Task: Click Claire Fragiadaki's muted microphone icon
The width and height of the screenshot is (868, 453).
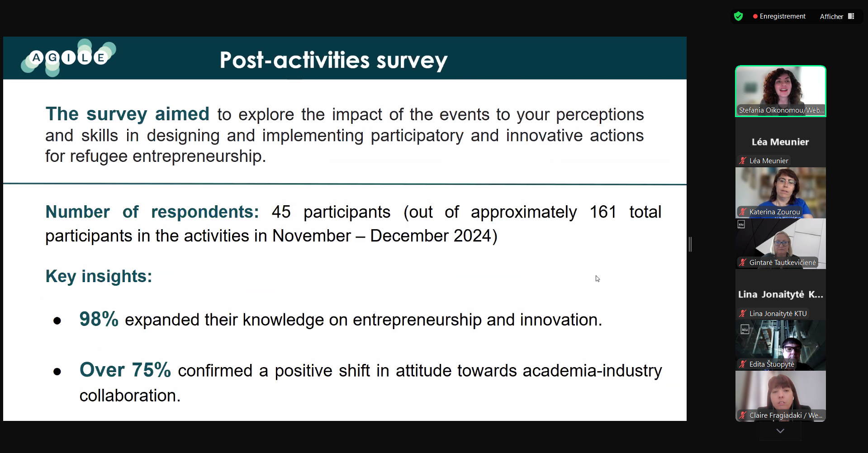Action: (743, 415)
